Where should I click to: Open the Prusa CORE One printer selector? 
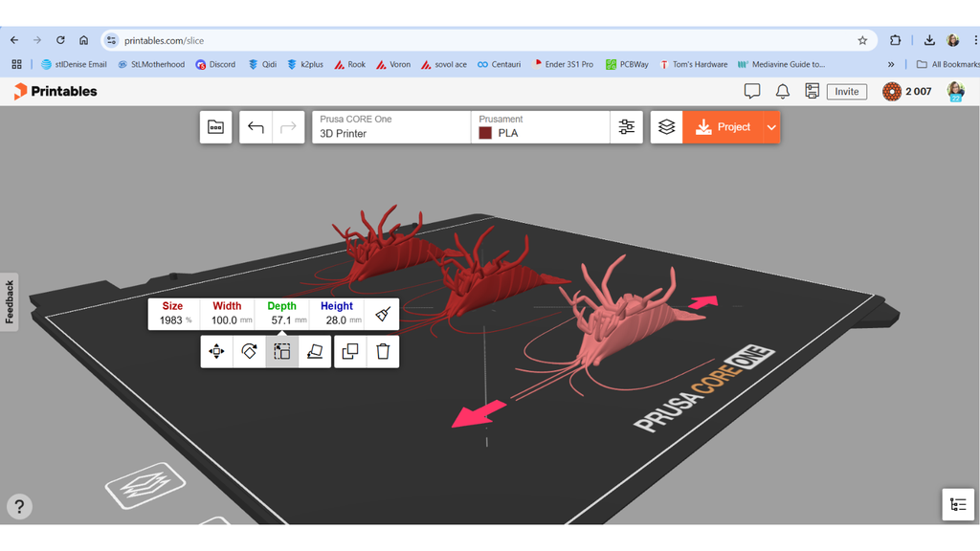pyautogui.click(x=391, y=127)
